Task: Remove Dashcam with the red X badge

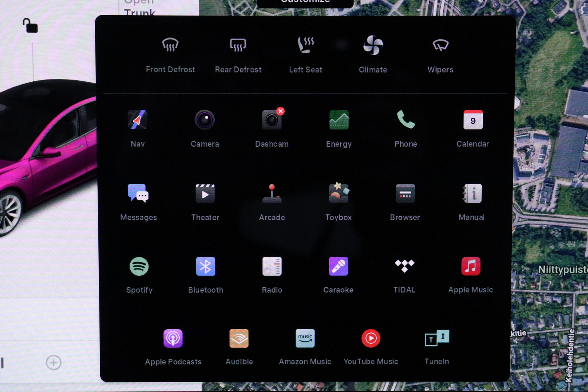Action: 280,111
